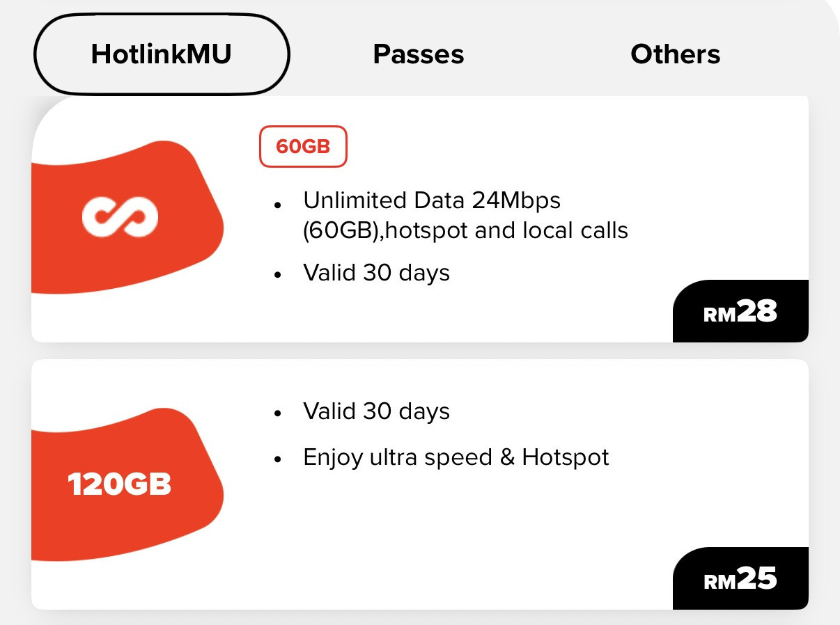The width and height of the screenshot is (840, 625).
Task: Tap the bullet beside Valid 30 days in RM28 plan
Action: pos(278,275)
